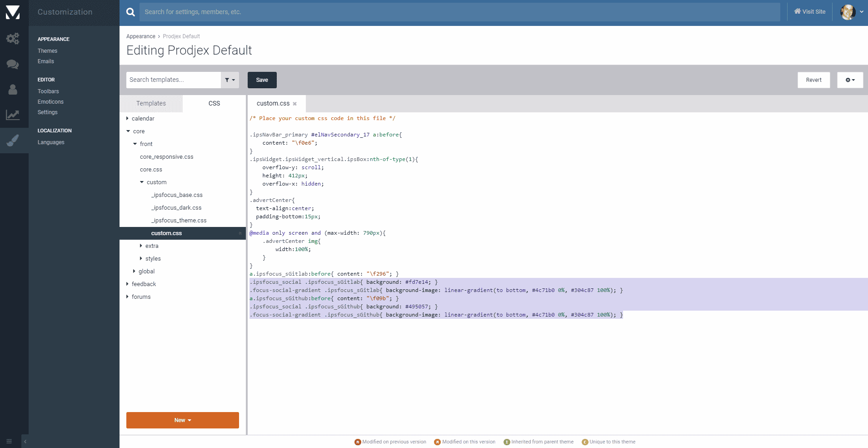Viewport: 868px width, 448px height.
Task: Click the magnifying glass search icon
Action: [130, 12]
